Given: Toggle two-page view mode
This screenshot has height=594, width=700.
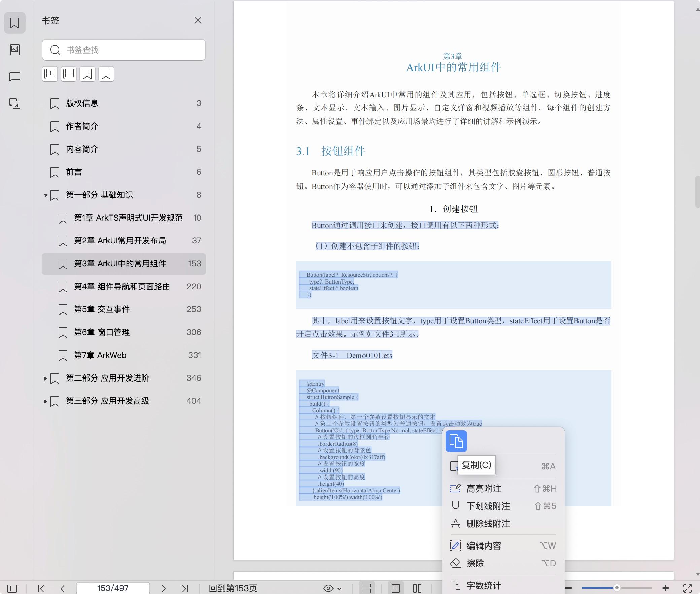Looking at the screenshot, I should tap(417, 588).
